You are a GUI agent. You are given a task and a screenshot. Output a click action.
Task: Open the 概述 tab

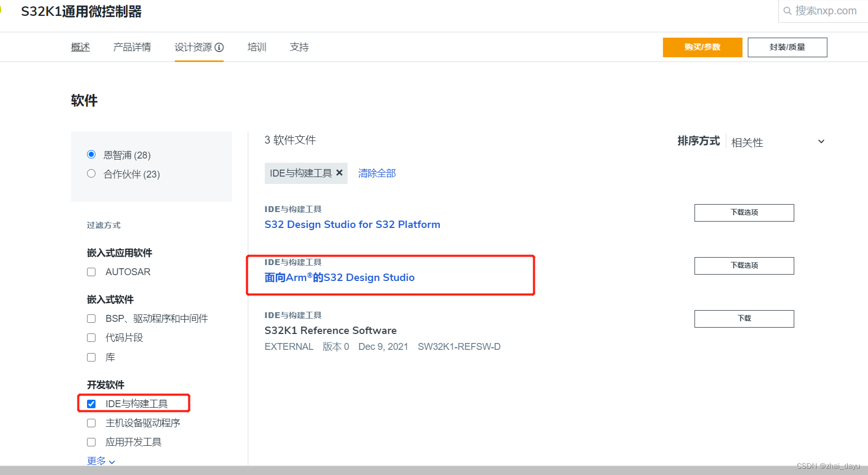click(81, 47)
